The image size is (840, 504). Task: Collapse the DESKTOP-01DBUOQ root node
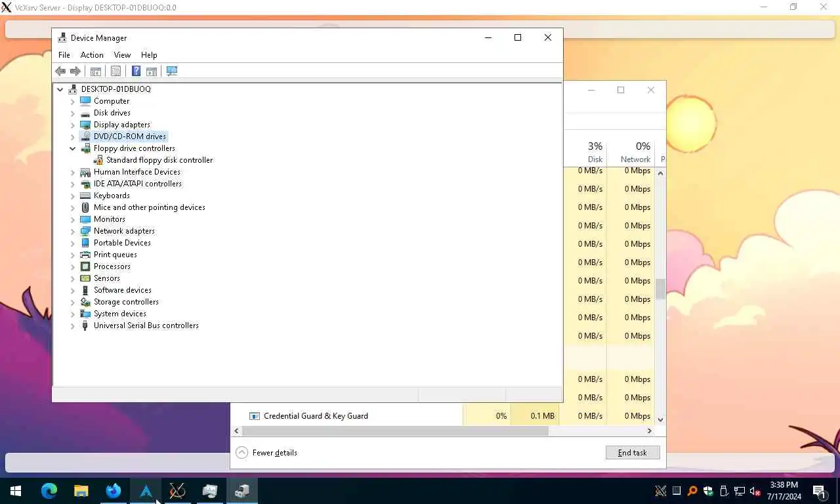click(x=60, y=89)
